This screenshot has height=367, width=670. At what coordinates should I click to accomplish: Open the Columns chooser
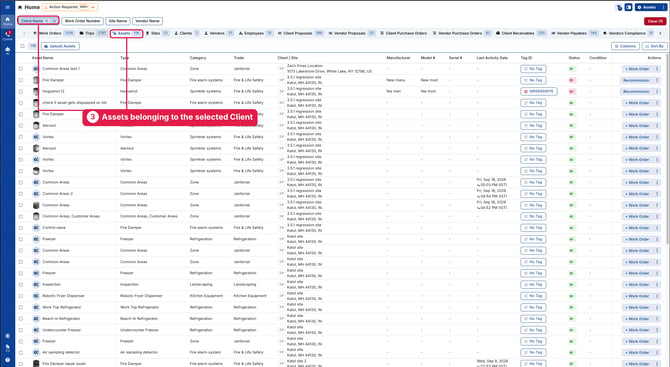(625, 46)
